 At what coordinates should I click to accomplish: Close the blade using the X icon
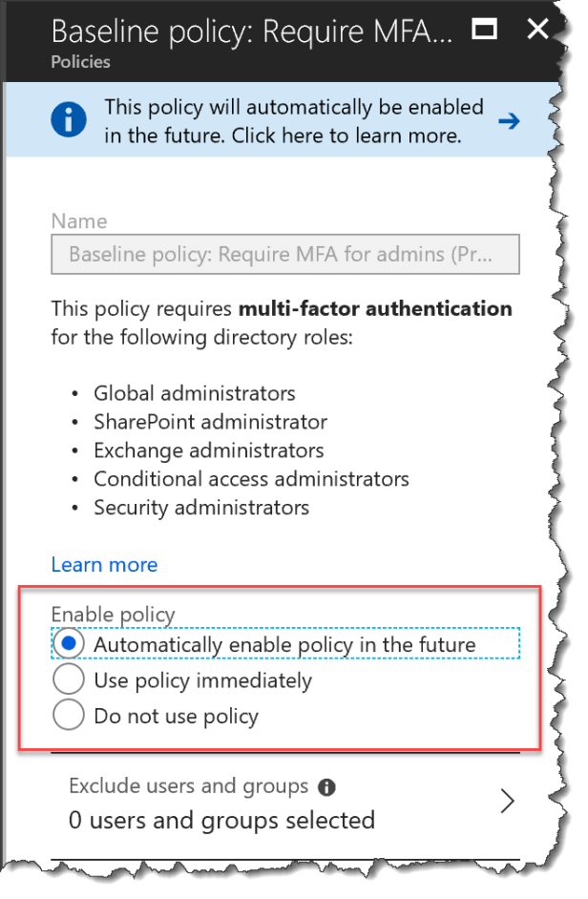(537, 30)
